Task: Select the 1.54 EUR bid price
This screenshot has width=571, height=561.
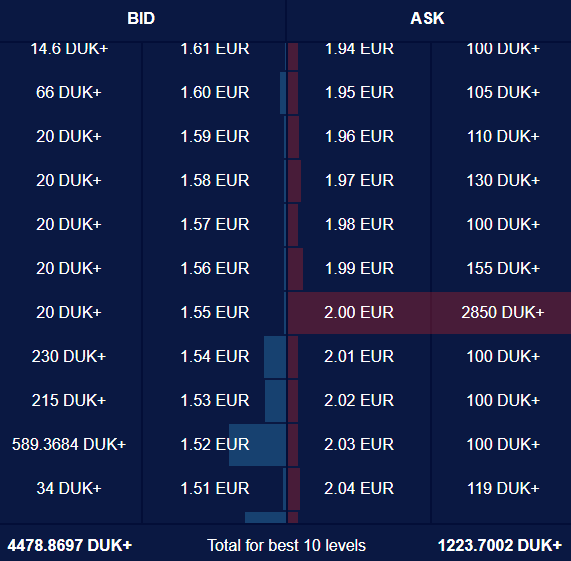Action: (215, 356)
